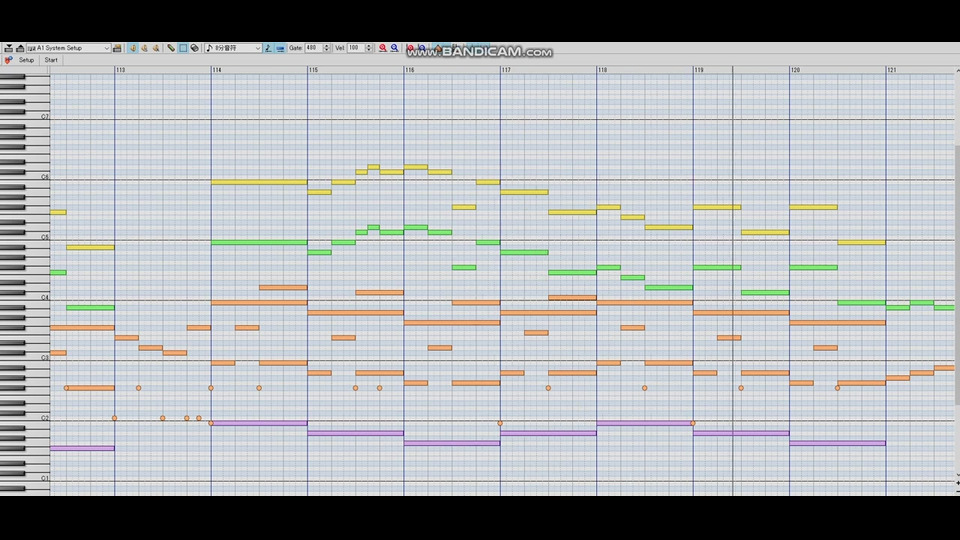Image resolution: width=960 pixels, height=540 pixels.
Task: Click the Vel value stepper arrows
Action: (369, 48)
